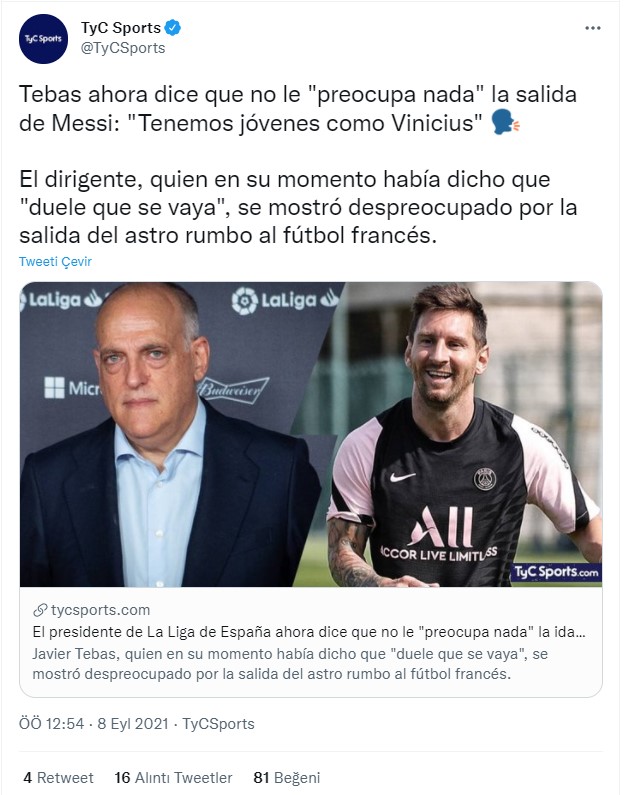
Task: Click the 8 Eyl 2021 date
Action: tap(133, 724)
